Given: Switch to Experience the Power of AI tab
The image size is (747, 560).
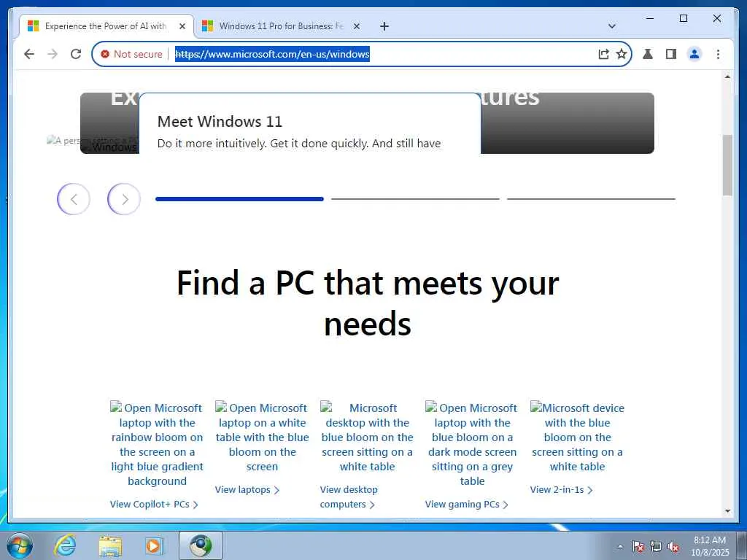Looking at the screenshot, I should point(107,26).
